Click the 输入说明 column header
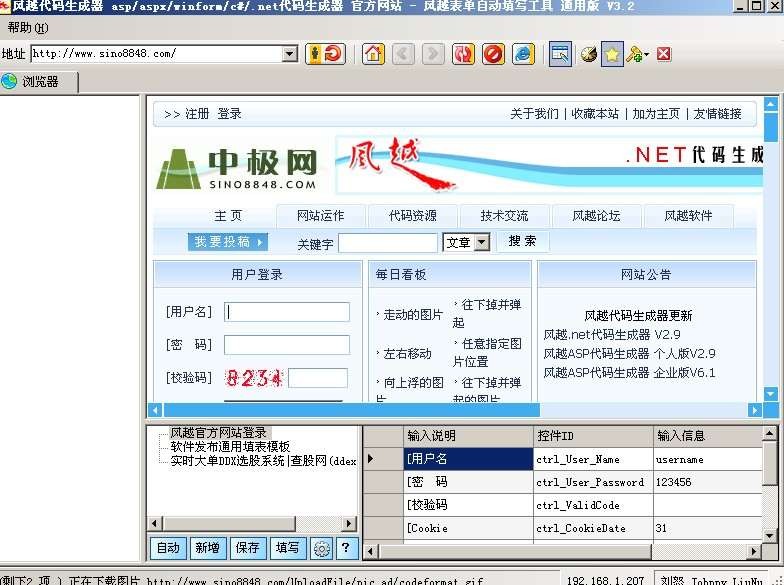784x585 pixels. coord(468,436)
